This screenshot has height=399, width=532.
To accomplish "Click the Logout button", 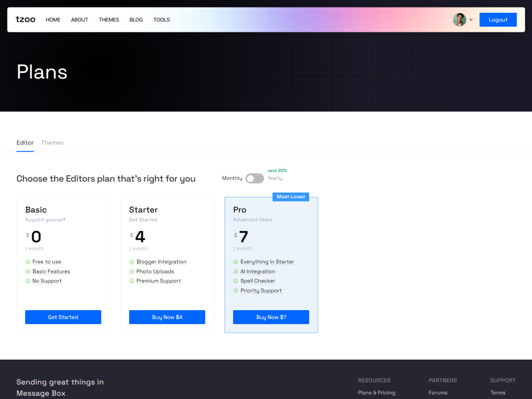I will coord(498,20).
